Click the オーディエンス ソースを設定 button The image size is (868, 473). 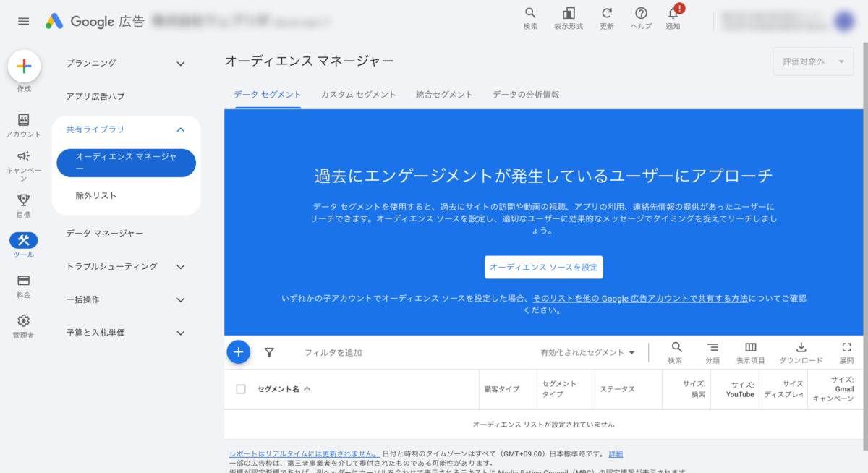click(543, 267)
